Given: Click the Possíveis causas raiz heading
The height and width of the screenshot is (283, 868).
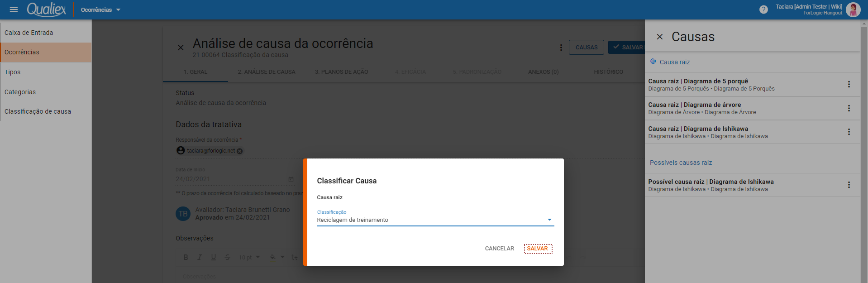Looking at the screenshot, I should tap(681, 163).
